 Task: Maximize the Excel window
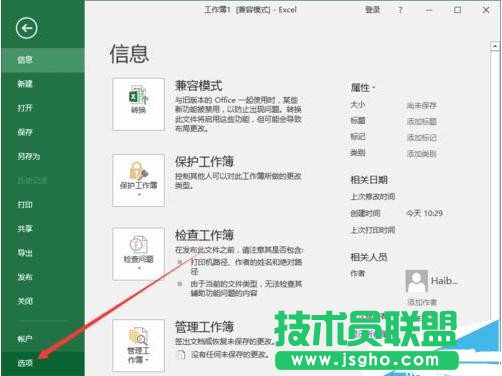click(458, 10)
